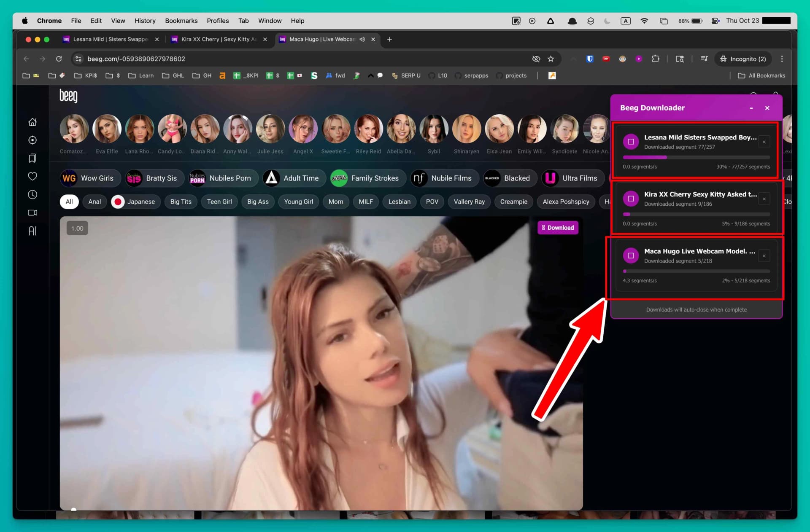810x532 pixels.
Task: Open the Chrome extensions puzzle icon
Action: pos(655,59)
